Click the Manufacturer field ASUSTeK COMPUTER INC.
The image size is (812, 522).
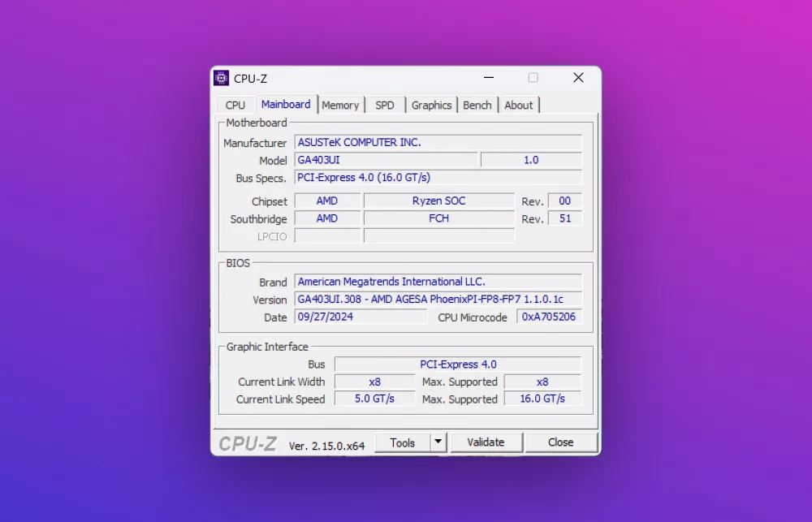(438, 142)
